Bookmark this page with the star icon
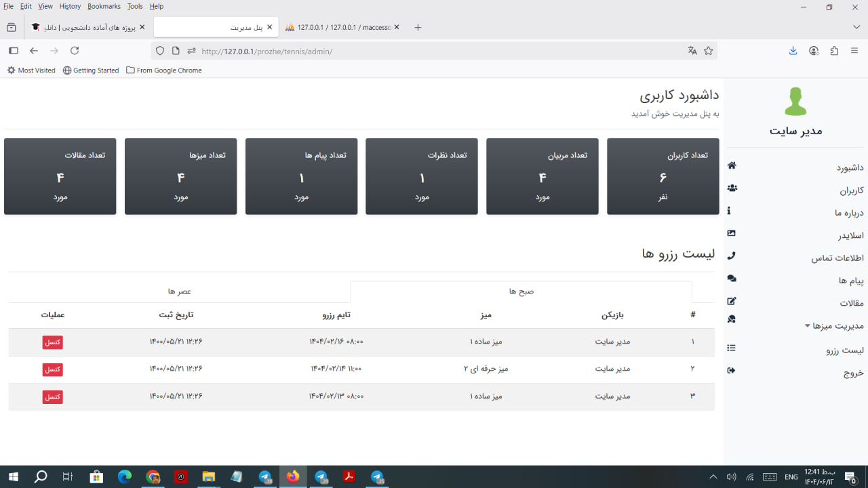The width and height of the screenshot is (868, 488). 709,51
